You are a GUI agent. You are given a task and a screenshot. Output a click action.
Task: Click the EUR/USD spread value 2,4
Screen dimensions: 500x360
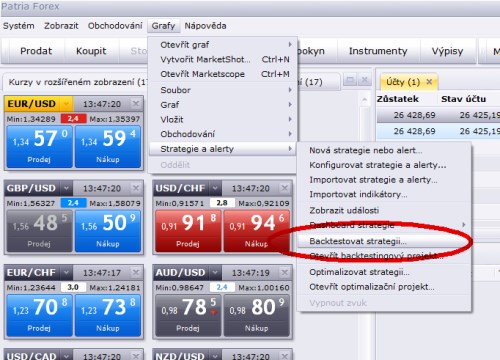point(73,119)
